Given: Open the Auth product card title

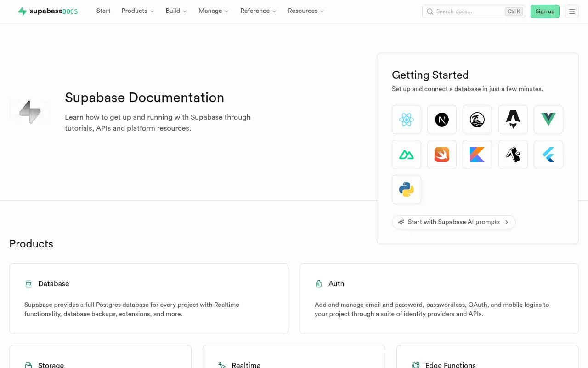Looking at the screenshot, I should point(336,284).
